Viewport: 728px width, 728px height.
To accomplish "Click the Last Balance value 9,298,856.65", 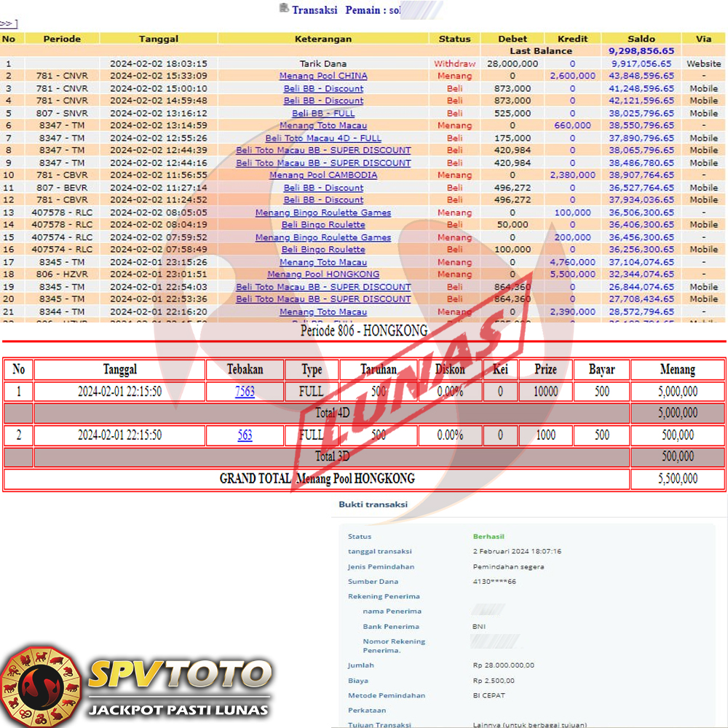I will 641,51.
